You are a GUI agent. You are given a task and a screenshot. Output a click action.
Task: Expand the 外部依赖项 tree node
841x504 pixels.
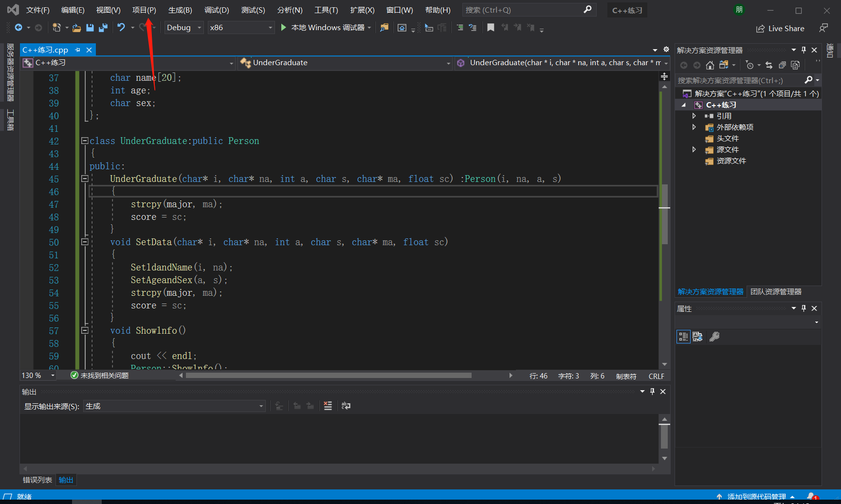pos(695,127)
